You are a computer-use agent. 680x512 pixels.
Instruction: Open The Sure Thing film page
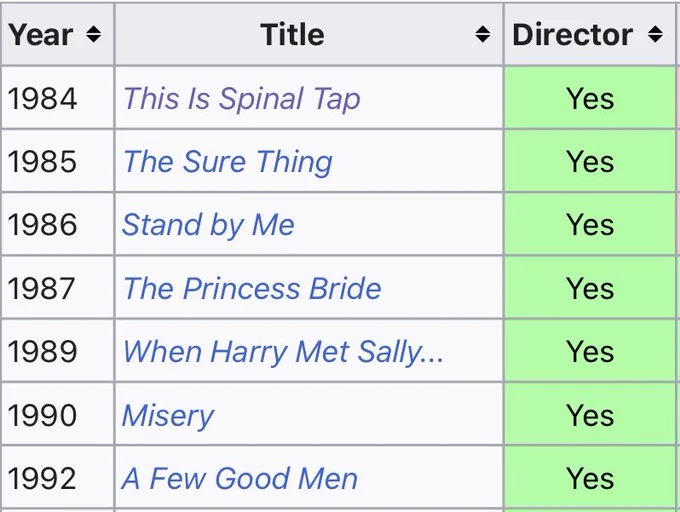[x=228, y=162]
